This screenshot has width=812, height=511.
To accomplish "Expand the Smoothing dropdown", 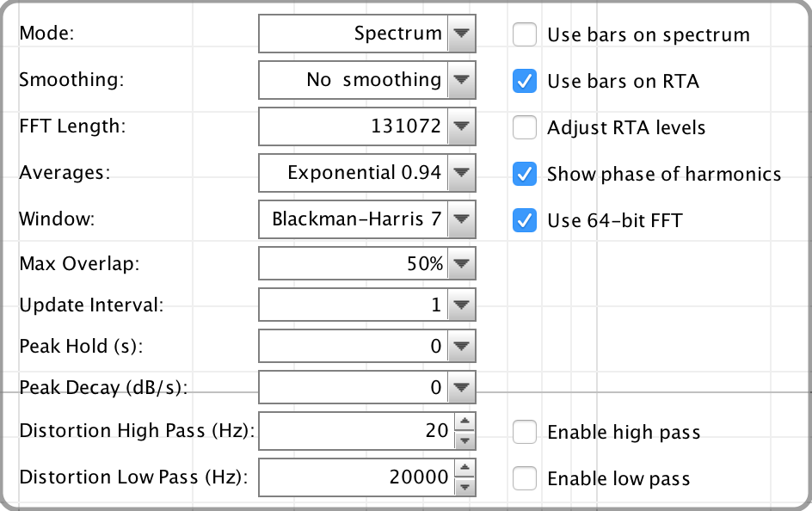I will tap(366, 80).
